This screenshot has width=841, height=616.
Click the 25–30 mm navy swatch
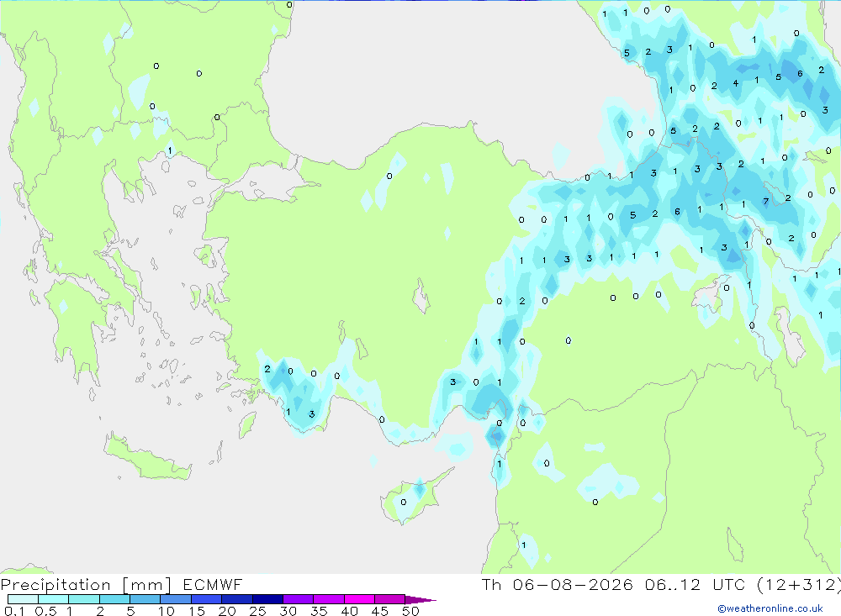click(x=267, y=599)
